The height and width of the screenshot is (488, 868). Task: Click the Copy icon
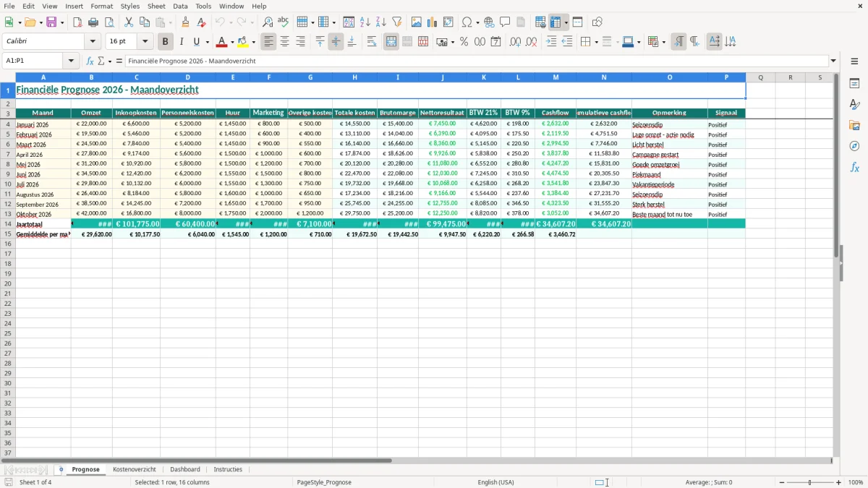pyautogui.click(x=144, y=22)
